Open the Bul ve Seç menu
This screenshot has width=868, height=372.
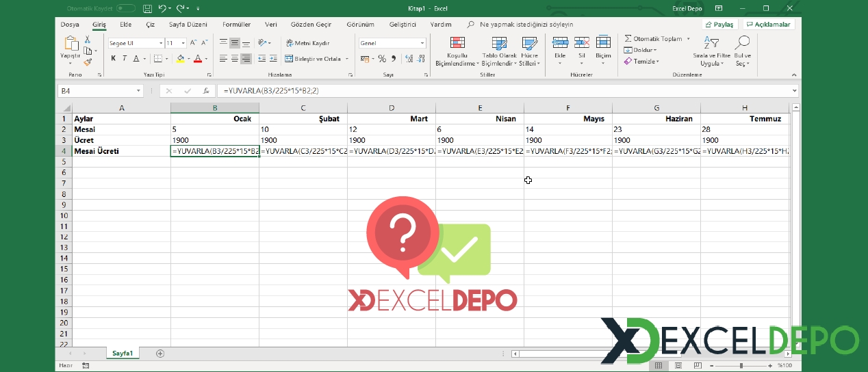pyautogui.click(x=743, y=51)
